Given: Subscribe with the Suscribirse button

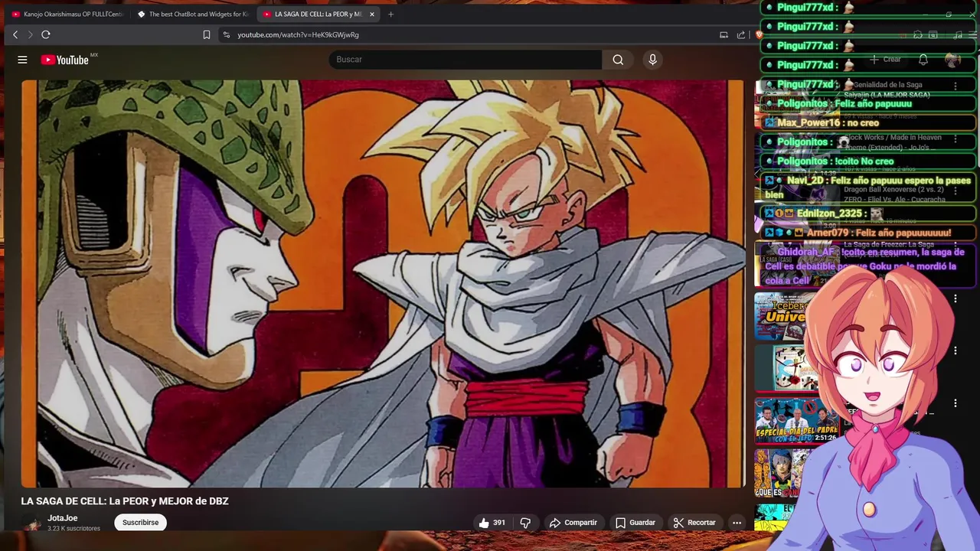Looking at the screenshot, I should click(x=141, y=523).
